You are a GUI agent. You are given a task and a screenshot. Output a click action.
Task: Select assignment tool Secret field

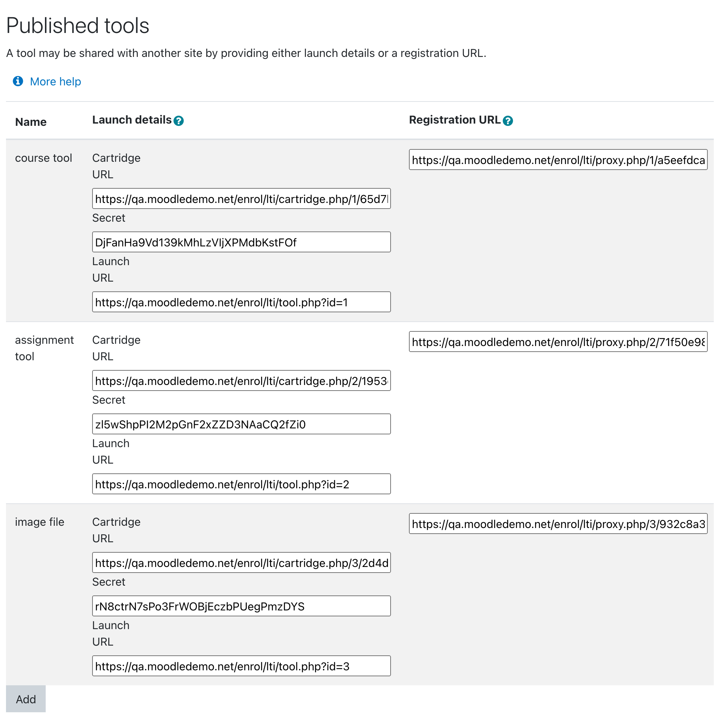pos(242,424)
